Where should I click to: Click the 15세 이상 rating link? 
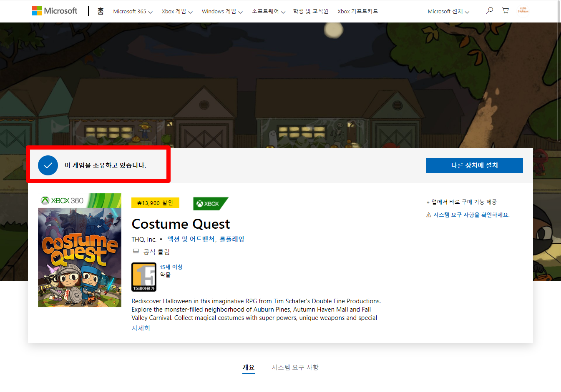171,267
